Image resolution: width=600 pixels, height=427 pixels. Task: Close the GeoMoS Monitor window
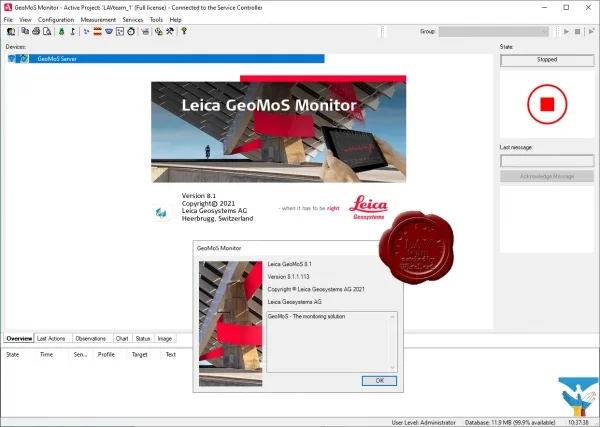pos(588,7)
